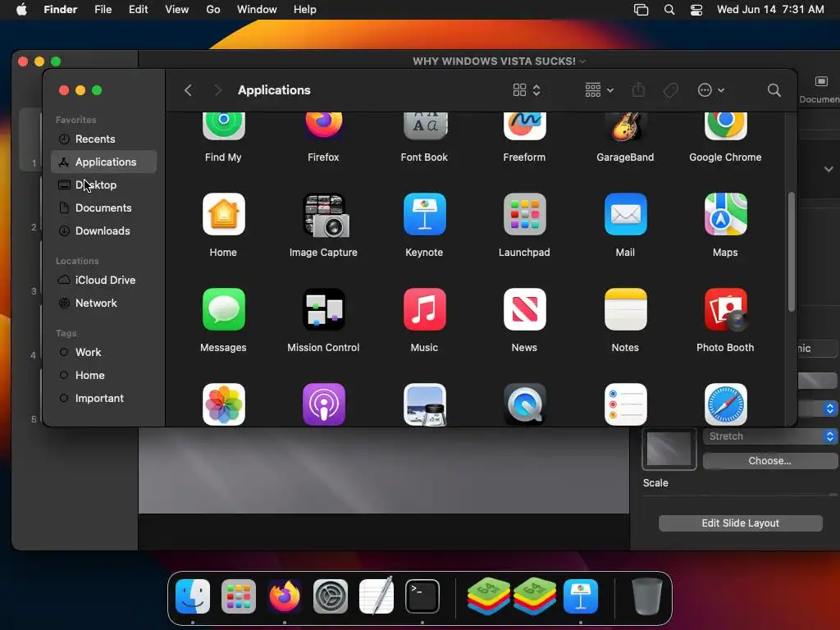840x630 pixels.
Task: Click Edit Slide Layout button
Action: coord(741,523)
